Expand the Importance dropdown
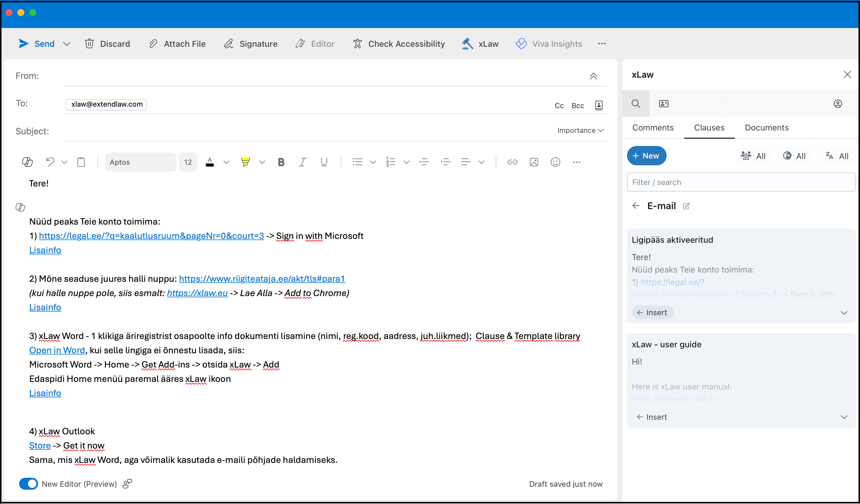860x504 pixels. point(580,130)
